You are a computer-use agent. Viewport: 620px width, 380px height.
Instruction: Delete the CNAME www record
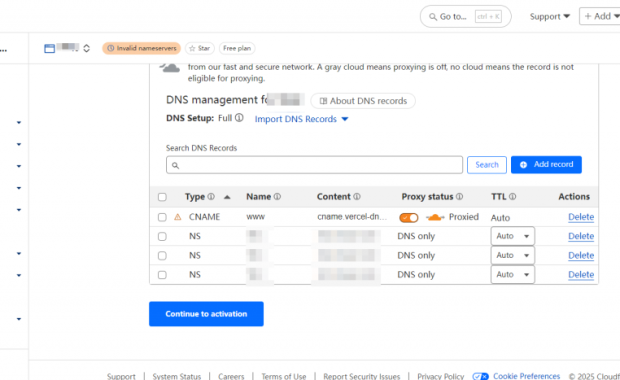tap(581, 217)
